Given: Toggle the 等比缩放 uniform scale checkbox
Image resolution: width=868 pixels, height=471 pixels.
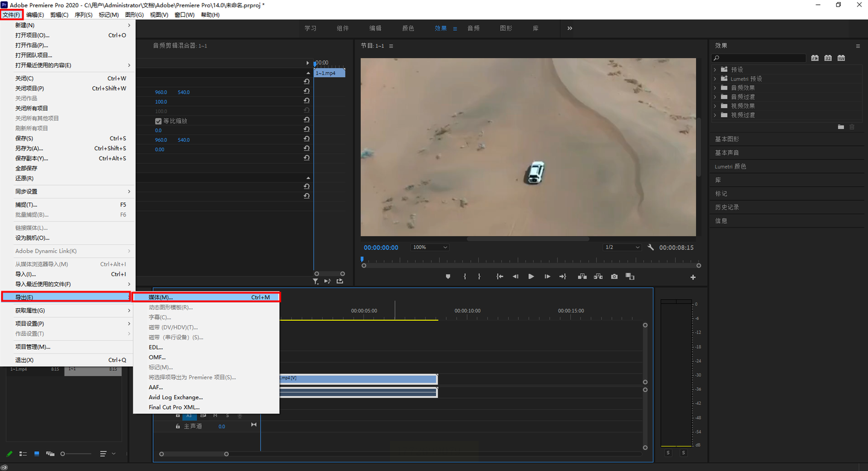Looking at the screenshot, I should (159, 121).
